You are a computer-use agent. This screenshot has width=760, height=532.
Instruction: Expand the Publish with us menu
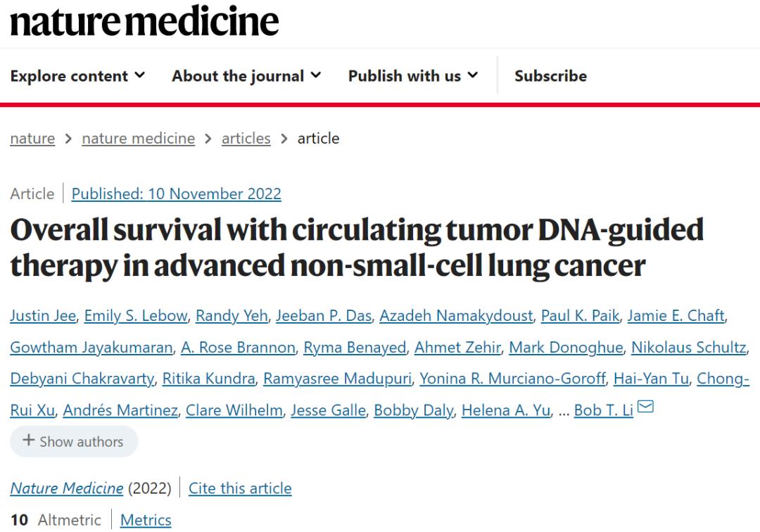pyautogui.click(x=413, y=76)
